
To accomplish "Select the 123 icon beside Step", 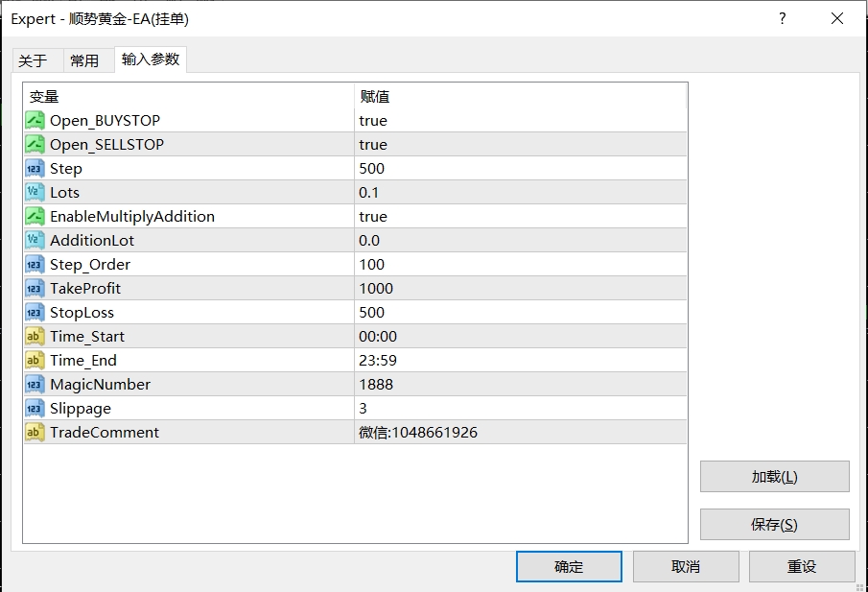I will [36, 168].
